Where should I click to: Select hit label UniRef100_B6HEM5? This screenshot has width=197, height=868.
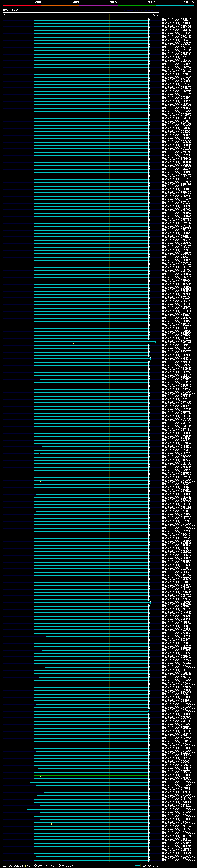[177, 362]
